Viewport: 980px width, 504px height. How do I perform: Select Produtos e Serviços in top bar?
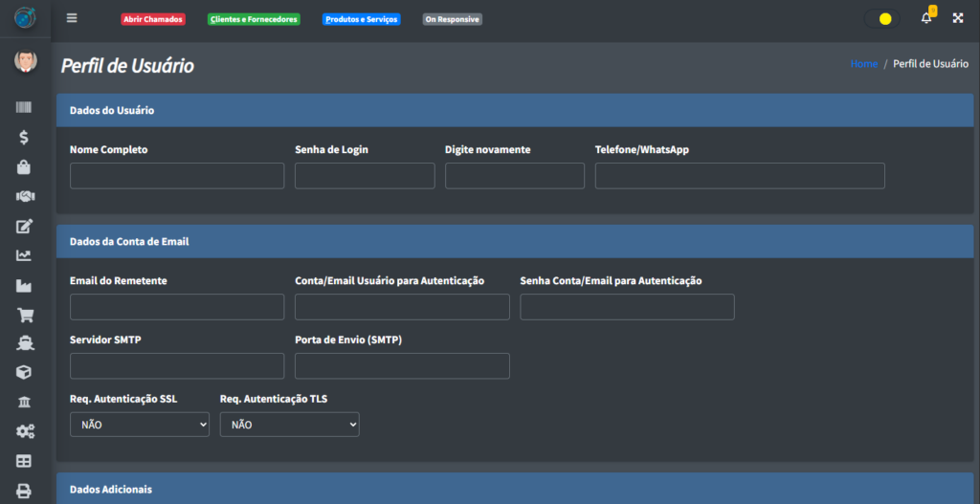pos(361,19)
